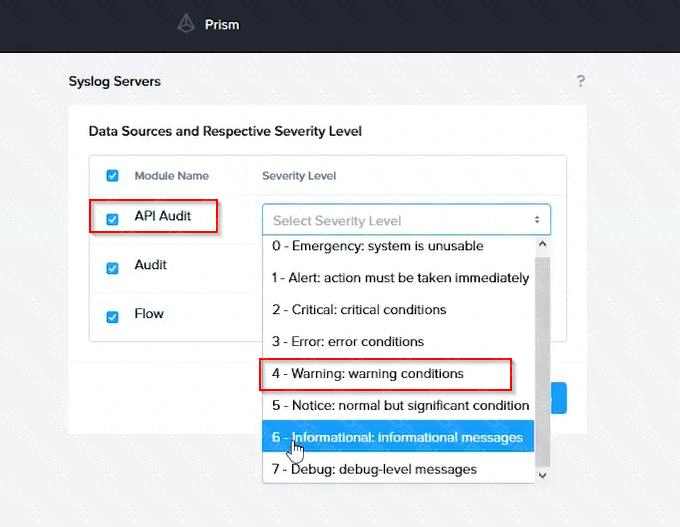The height and width of the screenshot is (527, 680).
Task: Click the Prism logo icon
Action: 186,24
